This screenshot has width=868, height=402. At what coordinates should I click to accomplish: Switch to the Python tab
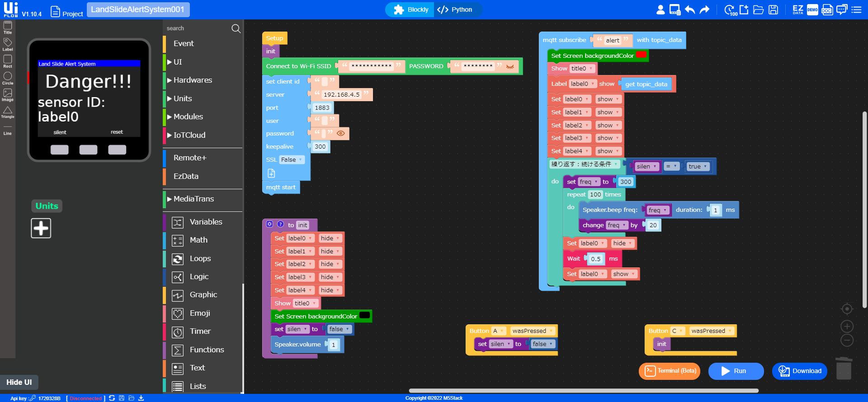455,9
